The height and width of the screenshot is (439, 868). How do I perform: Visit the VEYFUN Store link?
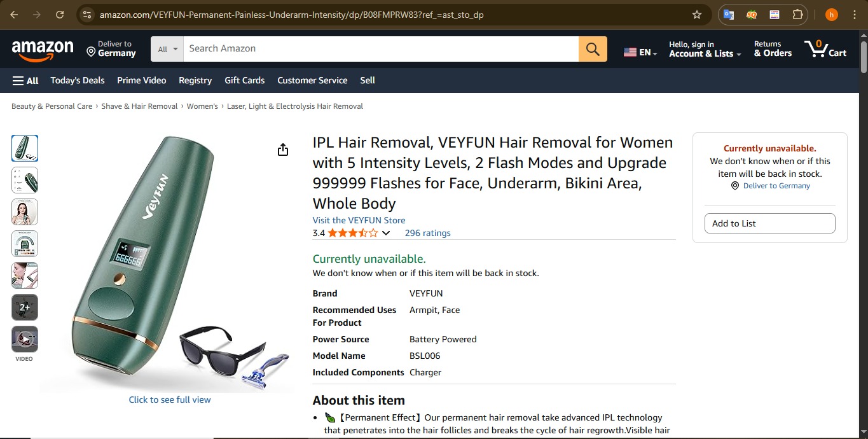pos(359,220)
